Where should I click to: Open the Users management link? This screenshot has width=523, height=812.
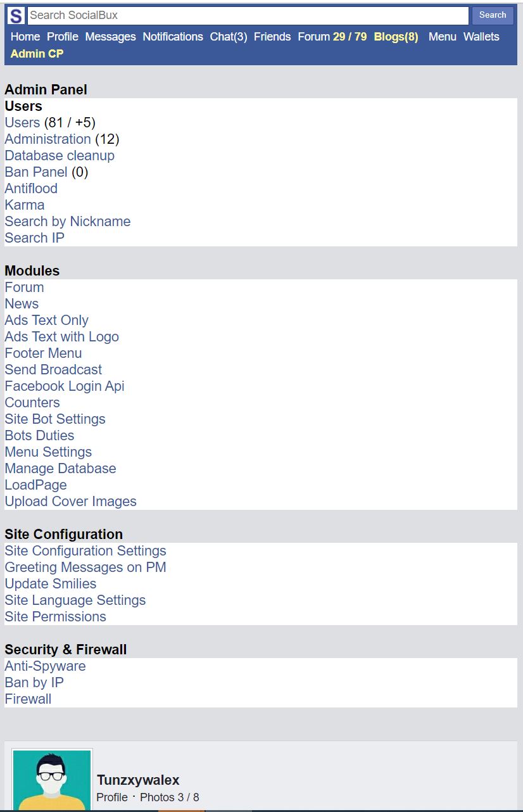[22, 122]
